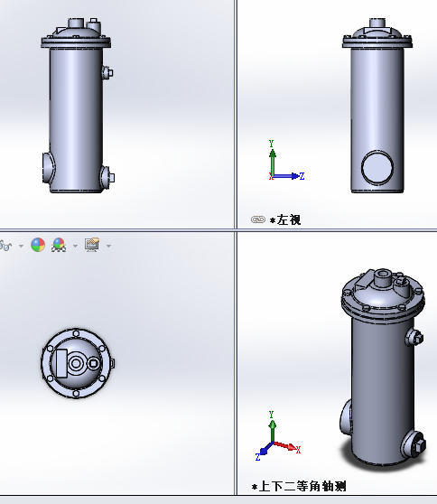Click the XYZ triad in the left-view pane

tap(285, 161)
